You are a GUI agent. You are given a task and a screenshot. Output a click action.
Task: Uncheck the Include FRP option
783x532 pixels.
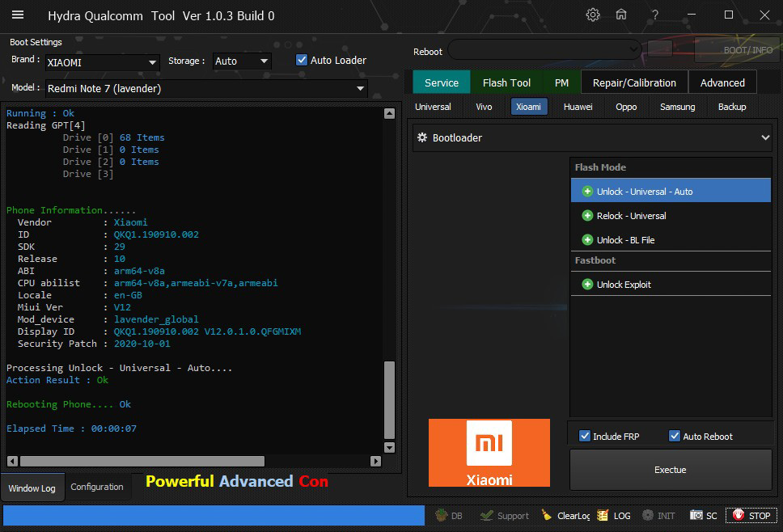click(x=585, y=436)
